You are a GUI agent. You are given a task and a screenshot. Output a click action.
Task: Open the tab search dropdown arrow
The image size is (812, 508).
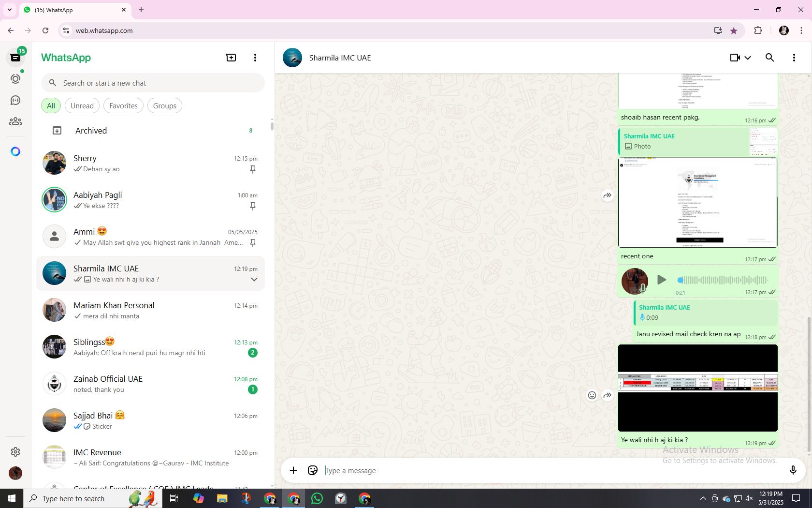pos(10,10)
